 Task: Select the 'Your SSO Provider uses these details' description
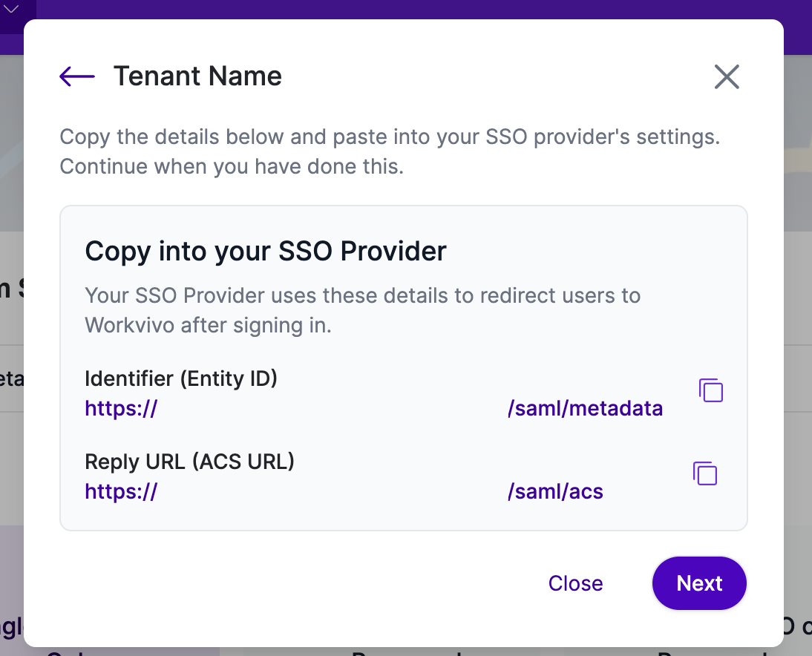coord(362,310)
